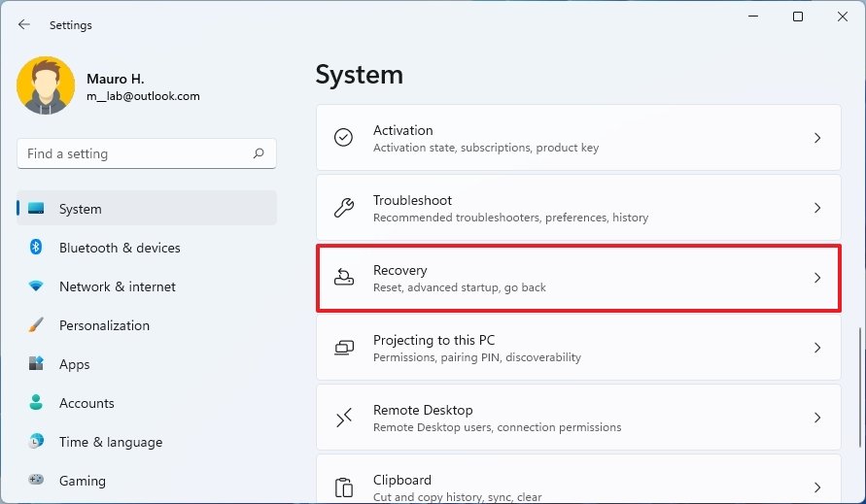Expand Remote Desktop with its chevron
Image resolution: width=866 pixels, height=504 pixels.
(x=817, y=418)
